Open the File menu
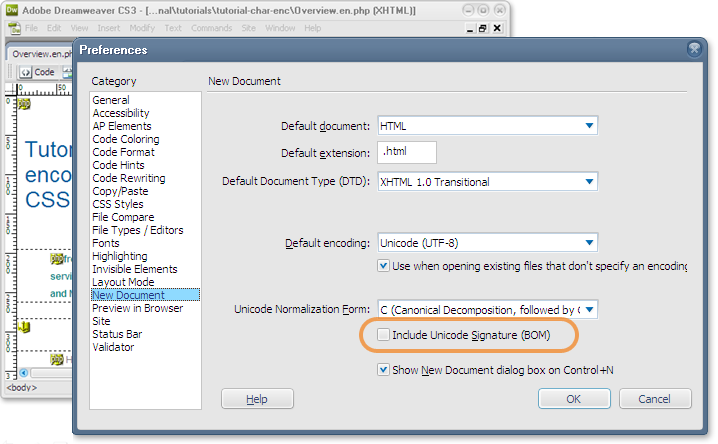Viewport: 718px width, 444px height. [32, 28]
